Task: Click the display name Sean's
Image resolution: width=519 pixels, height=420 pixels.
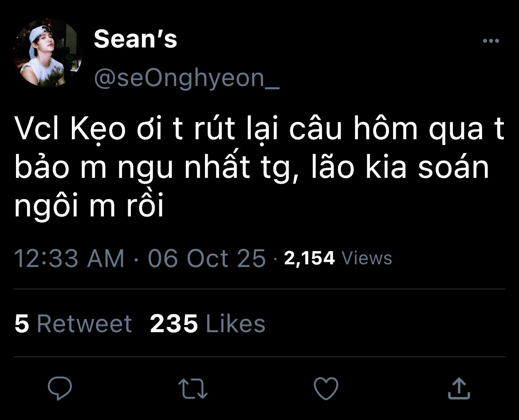Action: (135, 39)
